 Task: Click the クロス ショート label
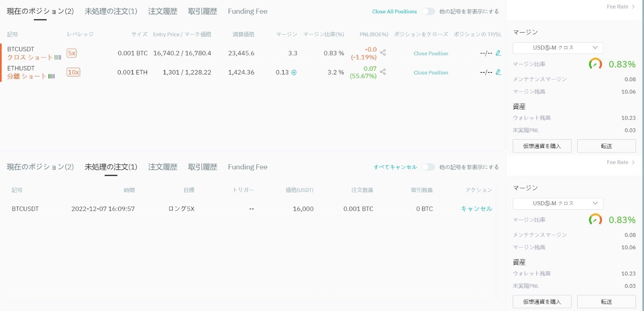pos(30,58)
